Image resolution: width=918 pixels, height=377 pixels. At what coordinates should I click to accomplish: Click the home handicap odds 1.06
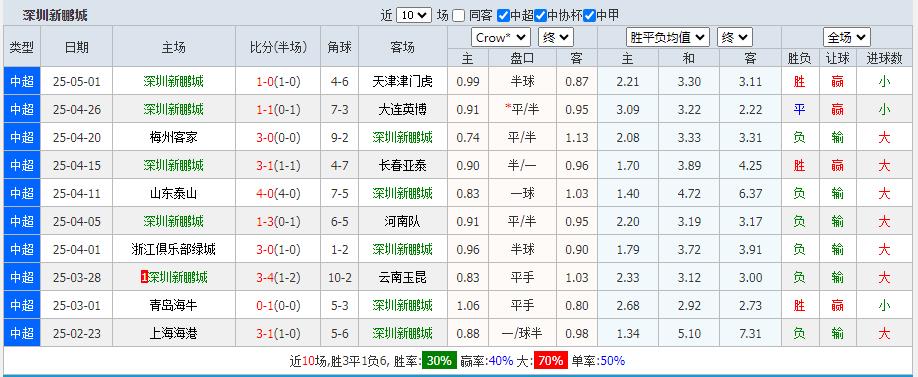coord(468,306)
